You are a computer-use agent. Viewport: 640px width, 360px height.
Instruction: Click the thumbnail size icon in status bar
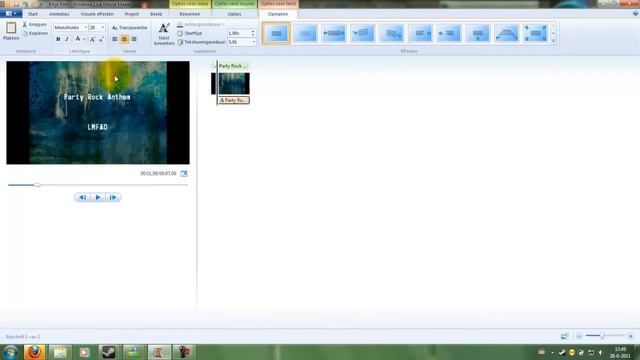(564, 336)
